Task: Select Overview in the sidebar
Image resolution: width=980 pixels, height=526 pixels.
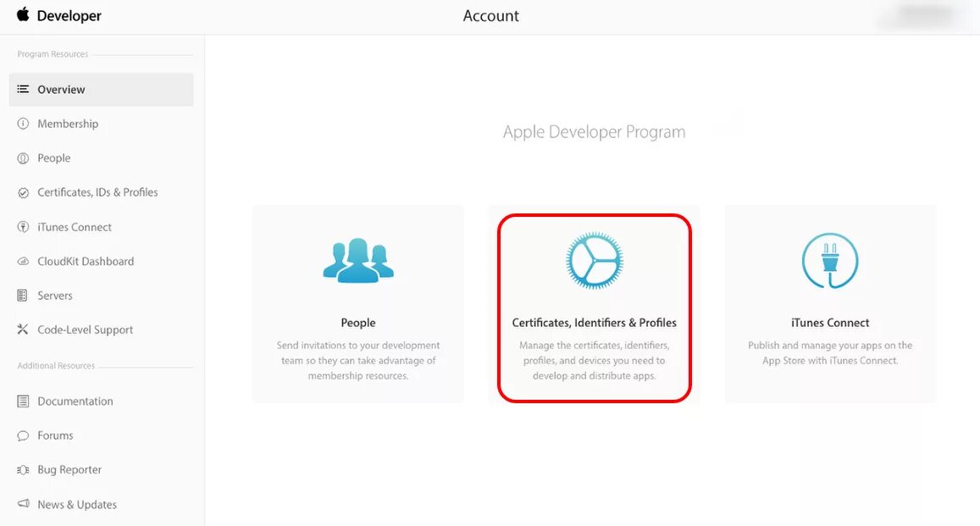Action: tap(102, 89)
